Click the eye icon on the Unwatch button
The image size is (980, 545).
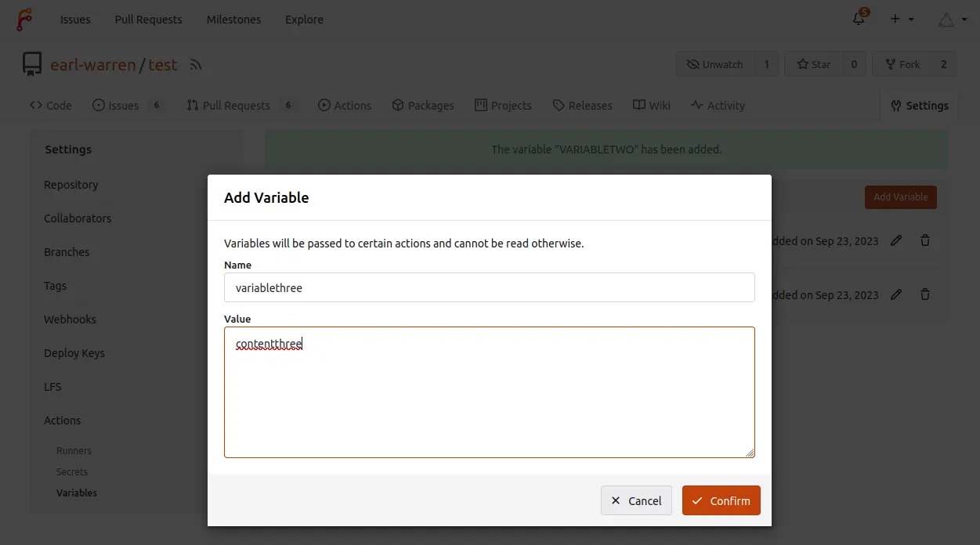tap(693, 64)
